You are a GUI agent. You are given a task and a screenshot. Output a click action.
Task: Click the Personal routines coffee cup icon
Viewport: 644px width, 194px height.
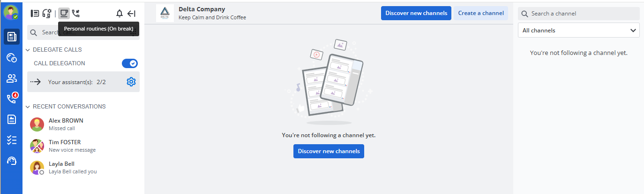(x=64, y=14)
